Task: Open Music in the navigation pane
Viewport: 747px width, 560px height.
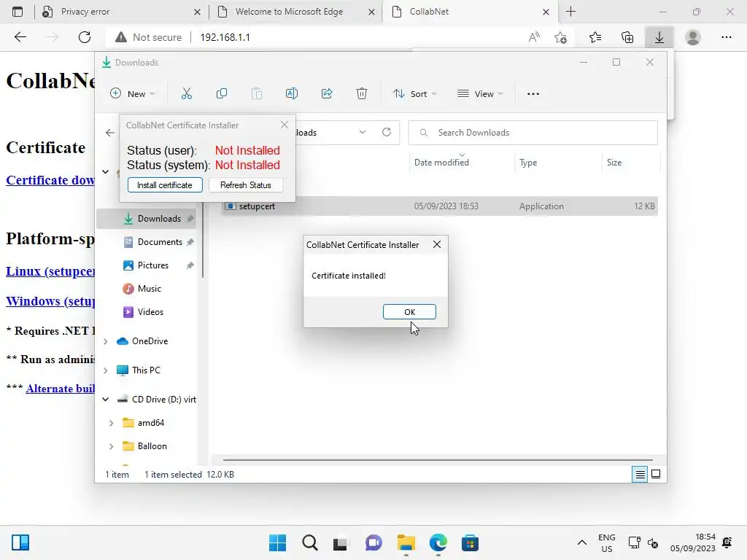Action: (149, 289)
